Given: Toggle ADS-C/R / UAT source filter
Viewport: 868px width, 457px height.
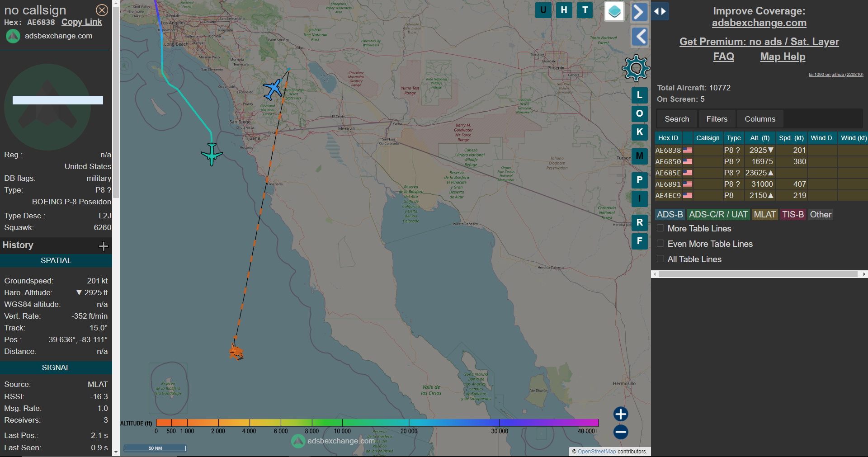Looking at the screenshot, I should coord(718,215).
